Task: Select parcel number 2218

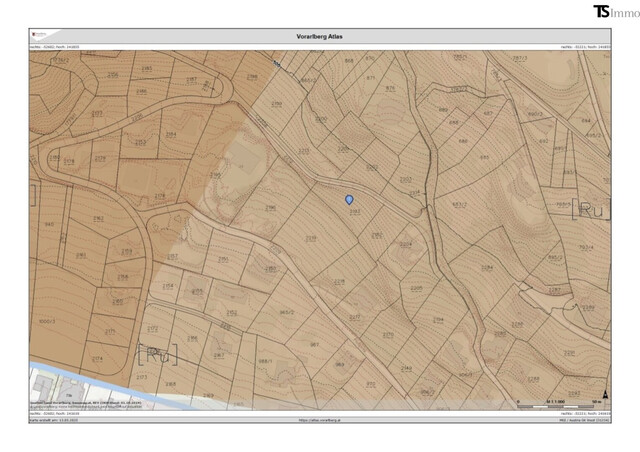Action: pyautogui.click(x=339, y=282)
